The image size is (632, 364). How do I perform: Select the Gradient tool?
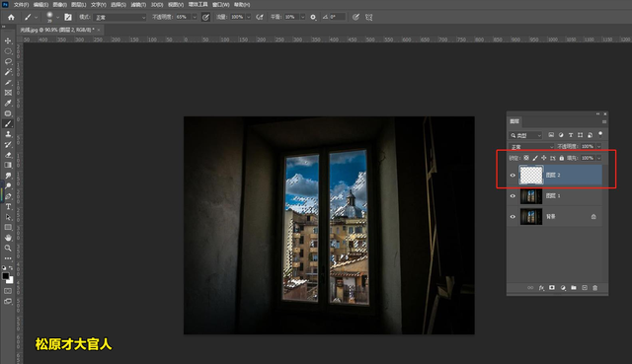click(x=8, y=165)
